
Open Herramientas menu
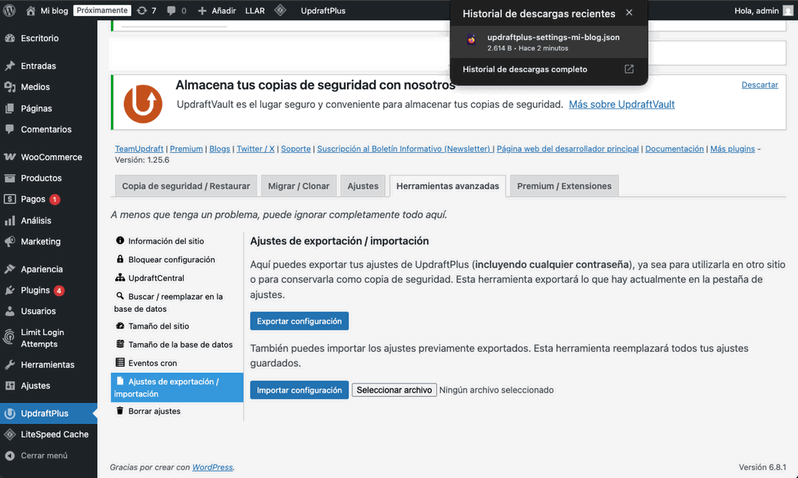tap(48, 364)
